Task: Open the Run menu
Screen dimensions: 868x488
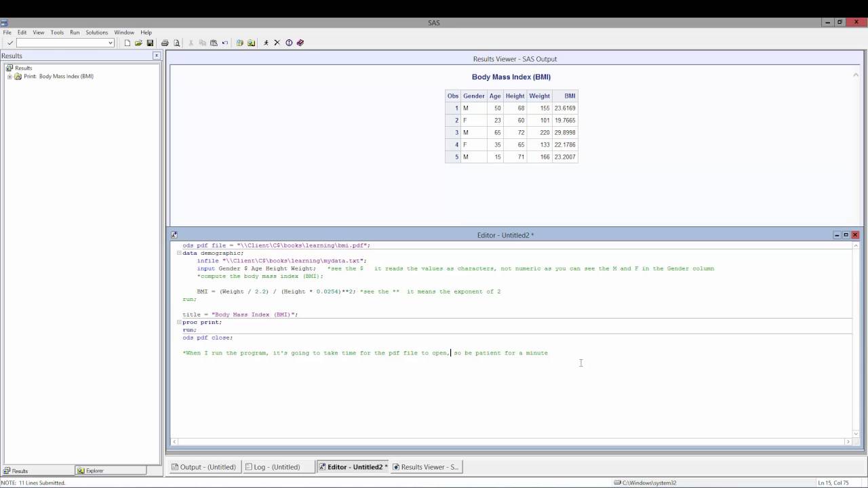Action: coord(75,33)
